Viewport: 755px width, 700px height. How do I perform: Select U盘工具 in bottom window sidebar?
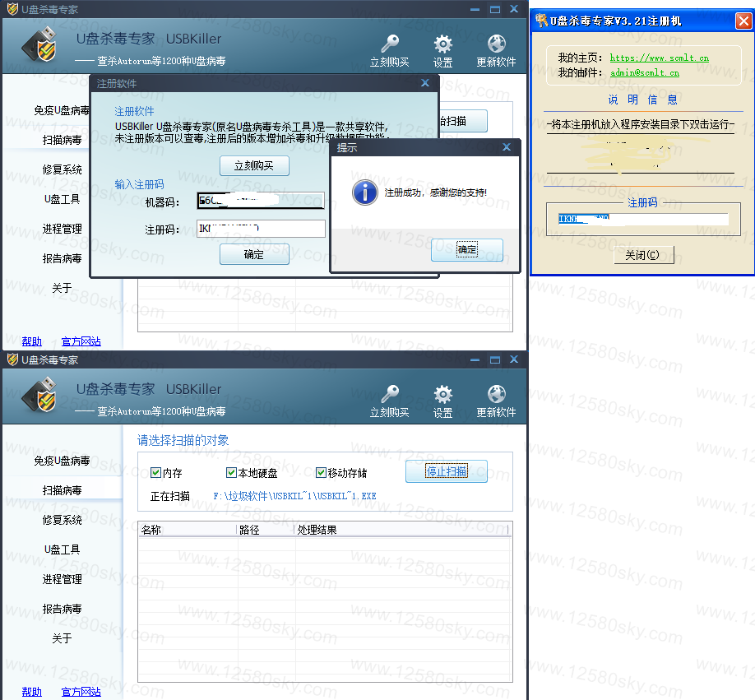click(x=62, y=549)
